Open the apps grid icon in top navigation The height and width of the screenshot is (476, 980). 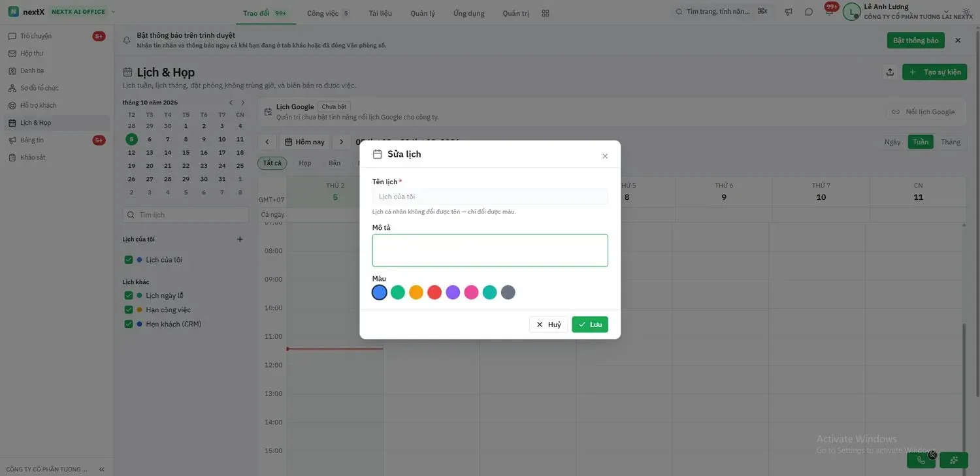pyautogui.click(x=546, y=13)
